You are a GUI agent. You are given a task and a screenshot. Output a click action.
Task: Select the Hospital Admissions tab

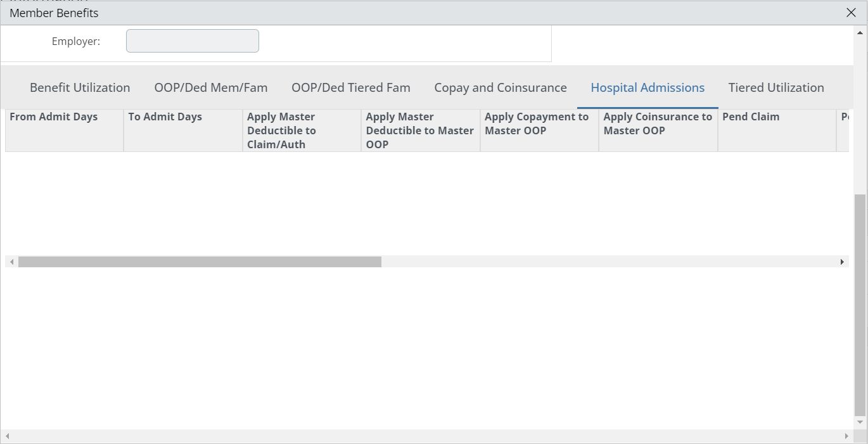click(x=648, y=88)
